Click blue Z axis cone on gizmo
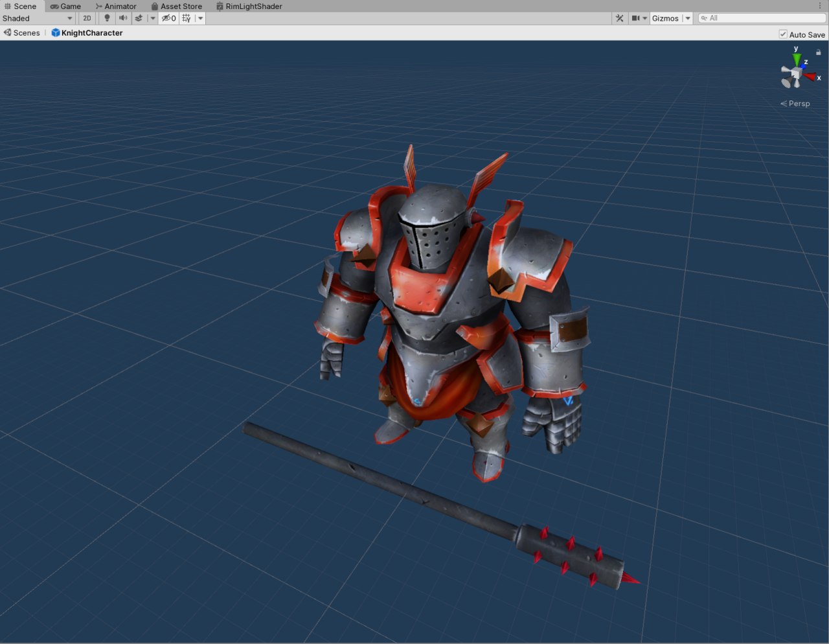 (x=802, y=66)
